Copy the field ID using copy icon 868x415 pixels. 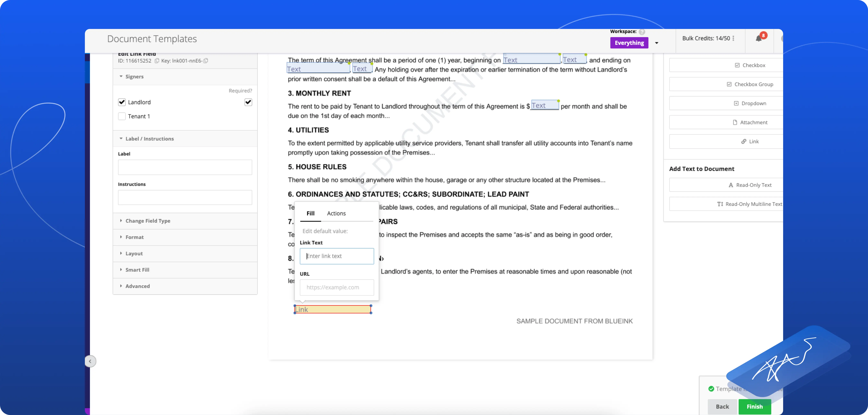157,61
